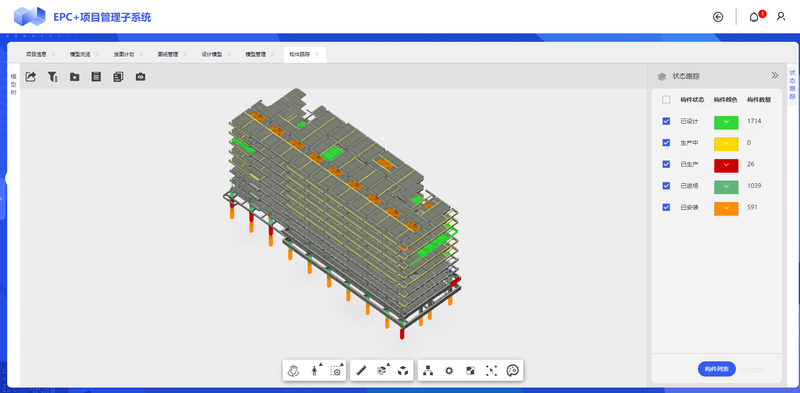Viewport: 800px width, 393px height.
Task: Click the export share icon
Action: [31, 77]
